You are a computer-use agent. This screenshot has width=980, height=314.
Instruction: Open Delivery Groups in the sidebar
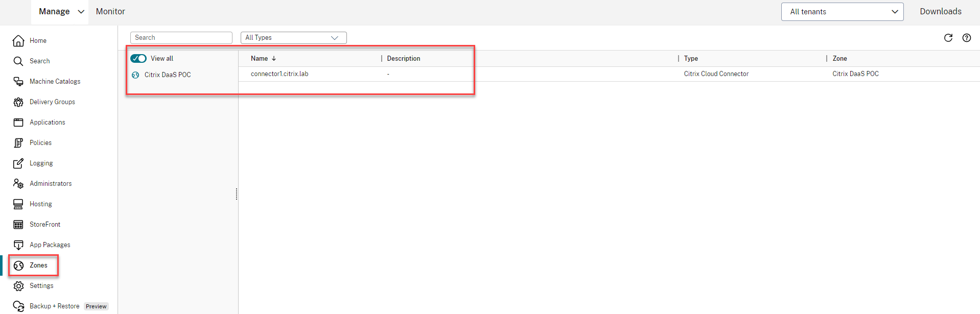click(52, 102)
